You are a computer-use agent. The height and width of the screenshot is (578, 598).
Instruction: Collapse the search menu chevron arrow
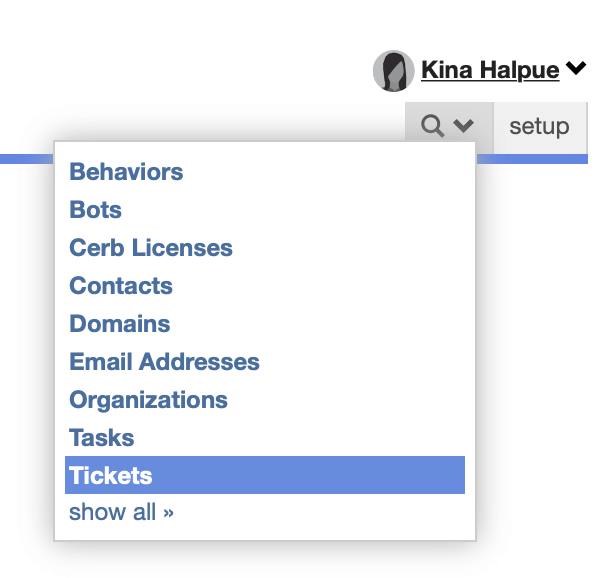pos(463,125)
